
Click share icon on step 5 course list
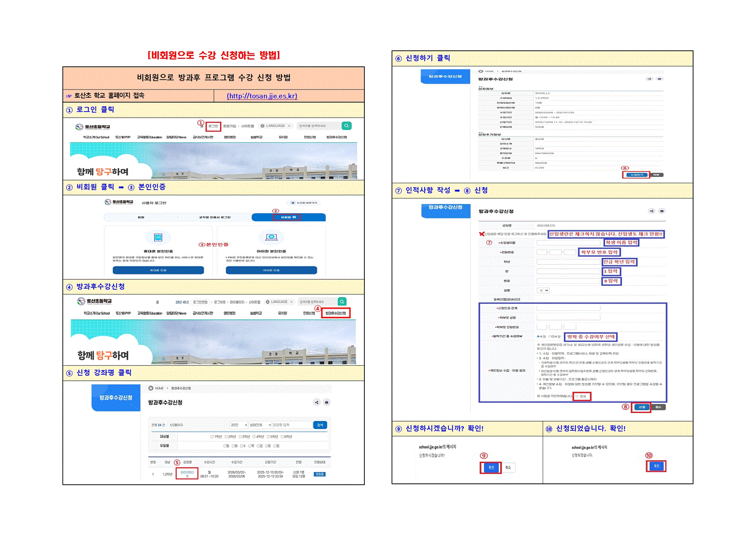316,402
